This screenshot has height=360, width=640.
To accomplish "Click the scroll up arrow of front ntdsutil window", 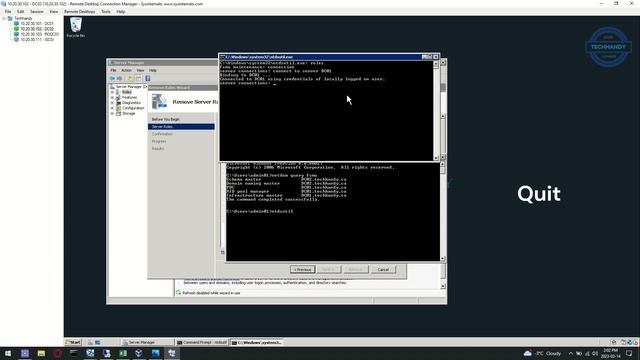I will point(436,64).
